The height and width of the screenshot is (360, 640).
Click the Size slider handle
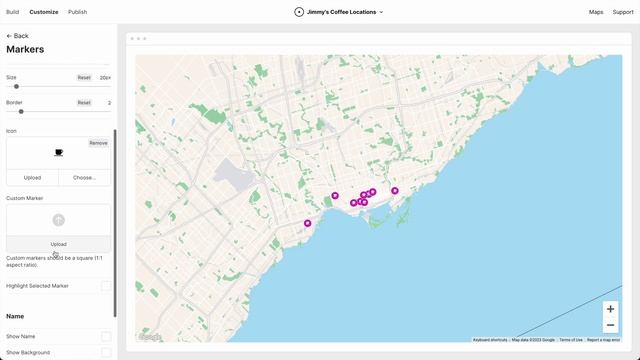16,87
